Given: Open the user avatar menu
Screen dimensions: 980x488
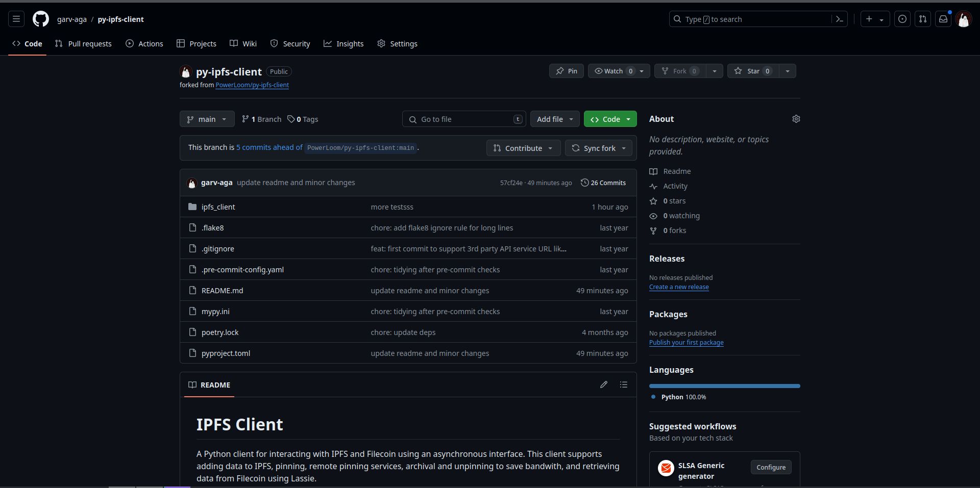Looking at the screenshot, I should pos(964,19).
